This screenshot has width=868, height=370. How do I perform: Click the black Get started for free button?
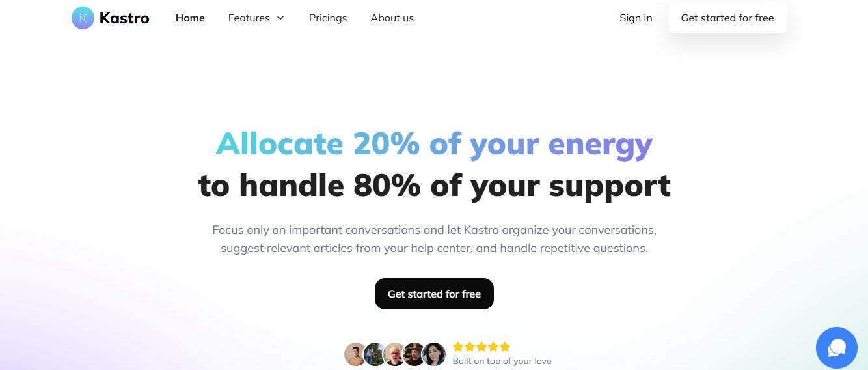click(434, 294)
